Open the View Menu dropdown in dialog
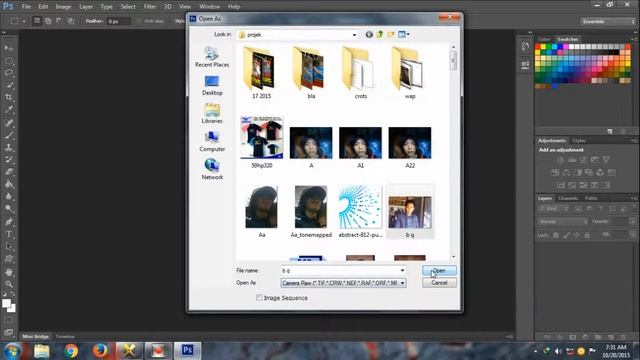The image size is (640, 360). coord(404,35)
